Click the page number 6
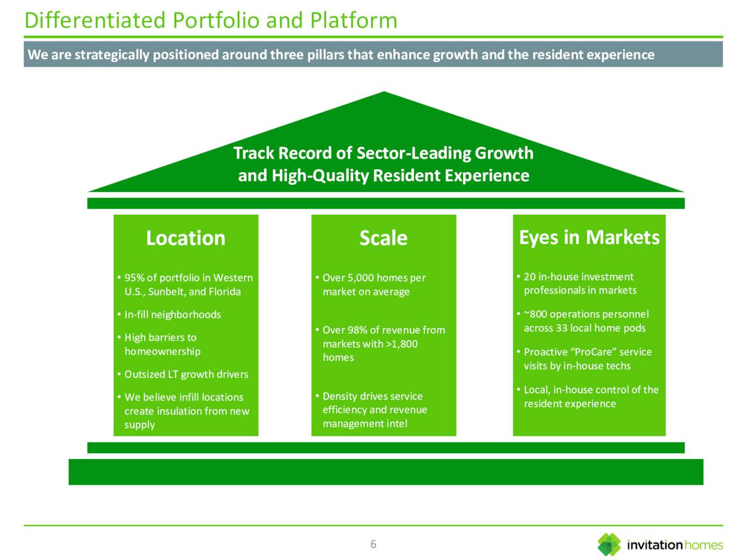Viewport: 747px width, 560px height. coord(373,544)
